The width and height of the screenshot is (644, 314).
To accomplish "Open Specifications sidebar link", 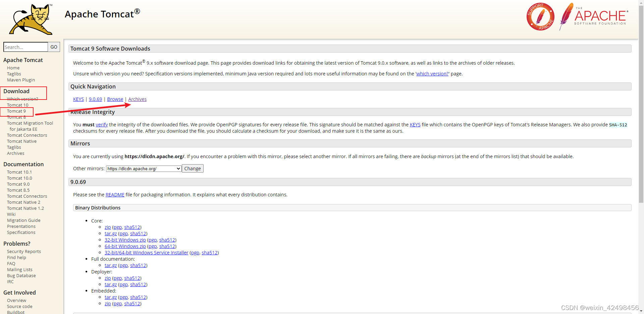I will point(21,232).
